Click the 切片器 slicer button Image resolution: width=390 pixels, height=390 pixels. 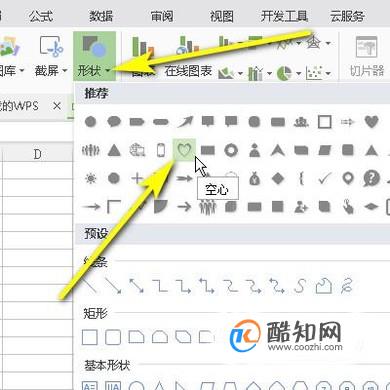pyautogui.click(x=366, y=57)
